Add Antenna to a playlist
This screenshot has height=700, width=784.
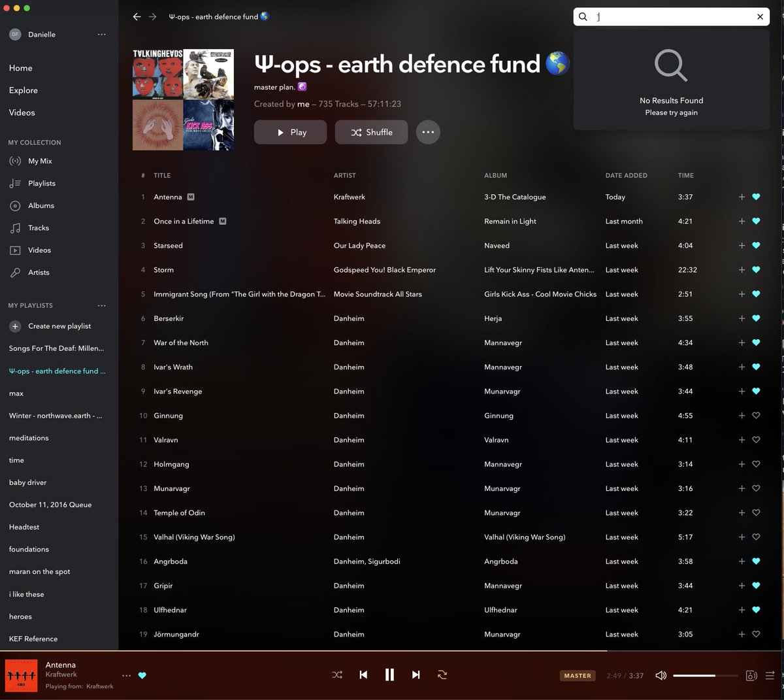742,197
